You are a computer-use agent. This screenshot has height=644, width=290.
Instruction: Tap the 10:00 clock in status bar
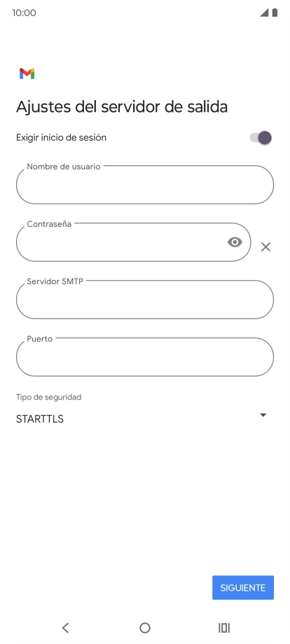[x=25, y=13]
